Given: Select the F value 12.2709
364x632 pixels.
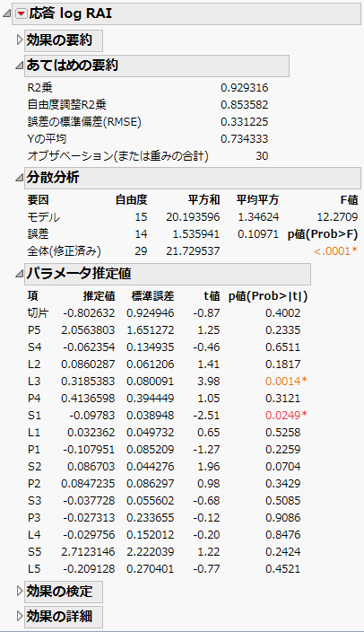Looking at the screenshot, I should coord(337,217).
